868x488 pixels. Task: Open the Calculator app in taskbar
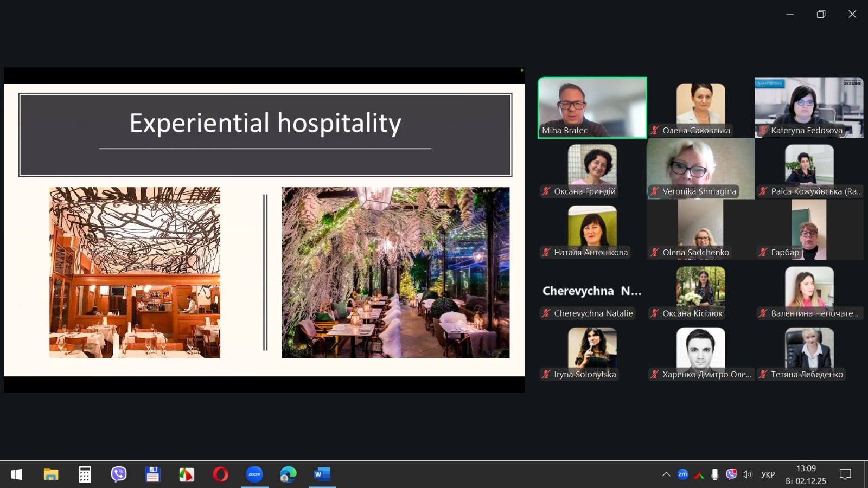[85, 474]
